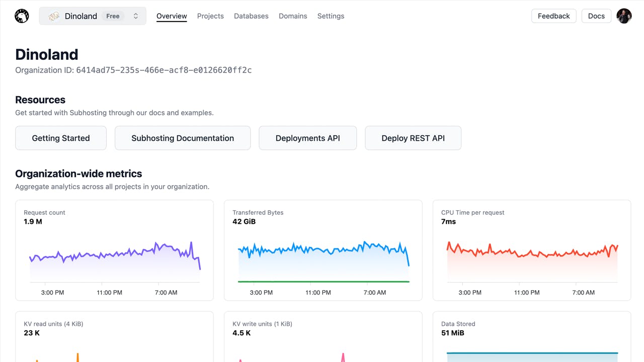Open the Dinoland Free organization selector
Screen dimensions: 644x362
pos(93,16)
